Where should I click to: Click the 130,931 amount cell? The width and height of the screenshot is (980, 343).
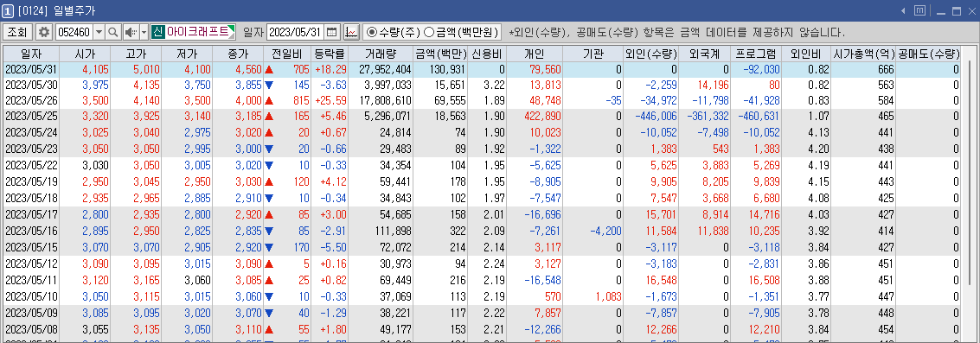click(441, 69)
